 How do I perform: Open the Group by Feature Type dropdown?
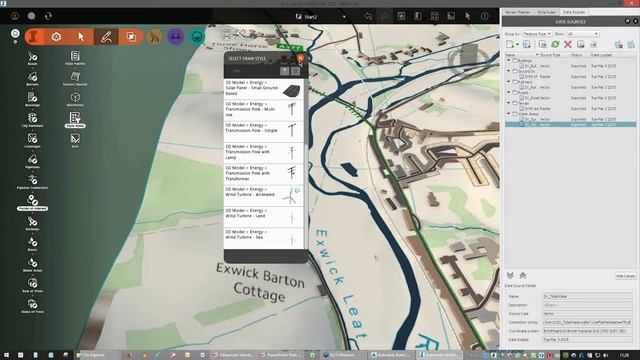coord(537,34)
